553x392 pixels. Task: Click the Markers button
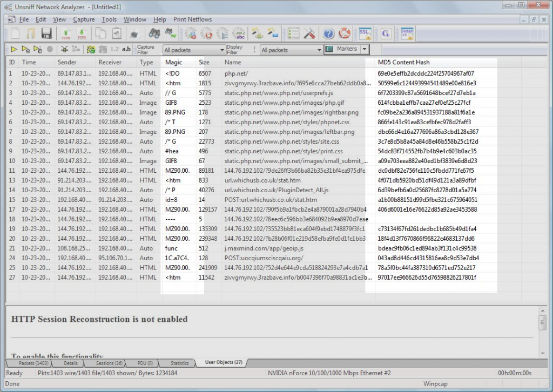(342, 49)
